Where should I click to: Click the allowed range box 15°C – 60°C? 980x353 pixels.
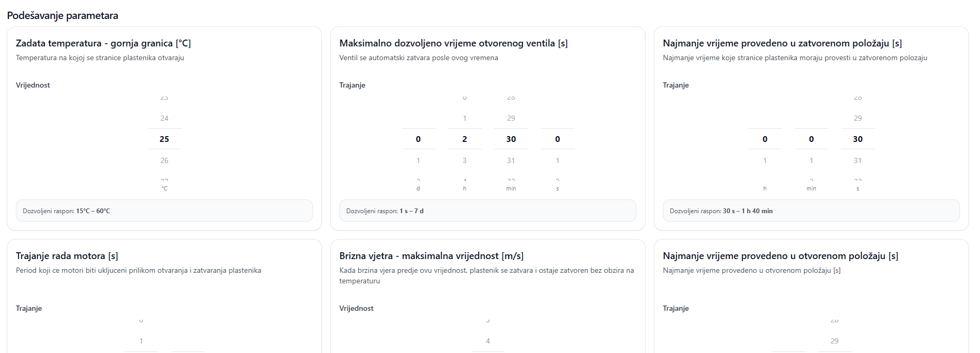click(164, 211)
